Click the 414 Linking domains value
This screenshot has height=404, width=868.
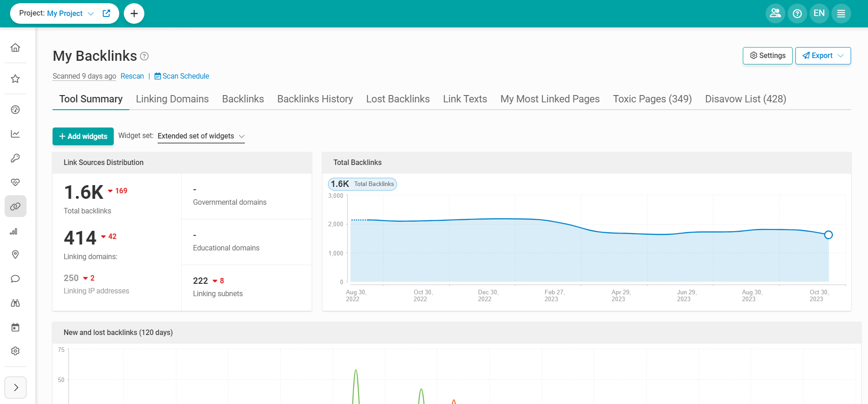pyautogui.click(x=80, y=238)
